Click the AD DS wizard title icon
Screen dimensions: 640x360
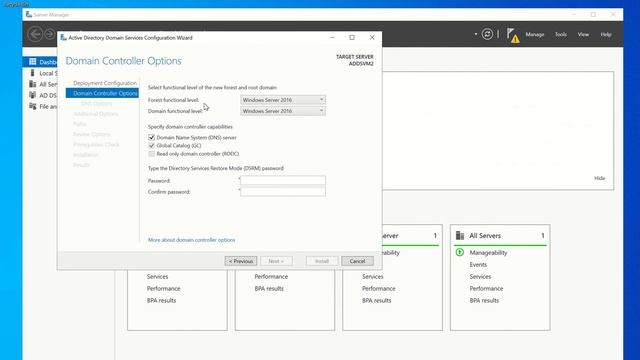(64, 38)
